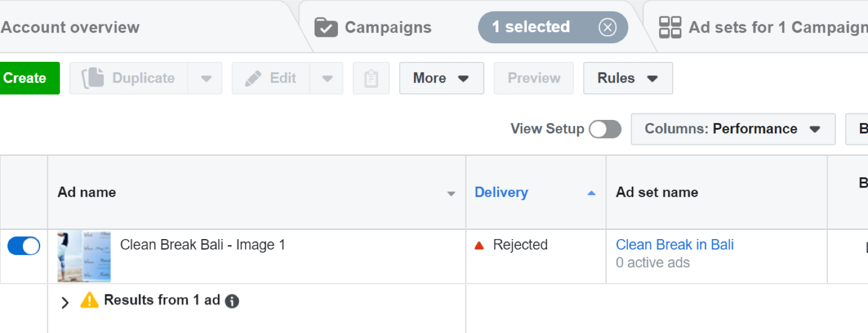Click the Campaigns folder icon

tap(326, 27)
